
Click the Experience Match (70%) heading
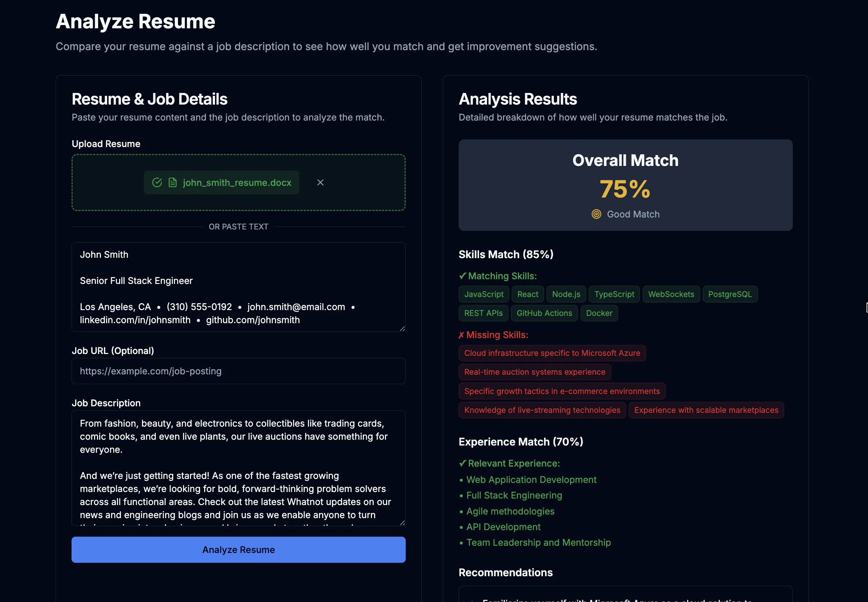[521, 442]
